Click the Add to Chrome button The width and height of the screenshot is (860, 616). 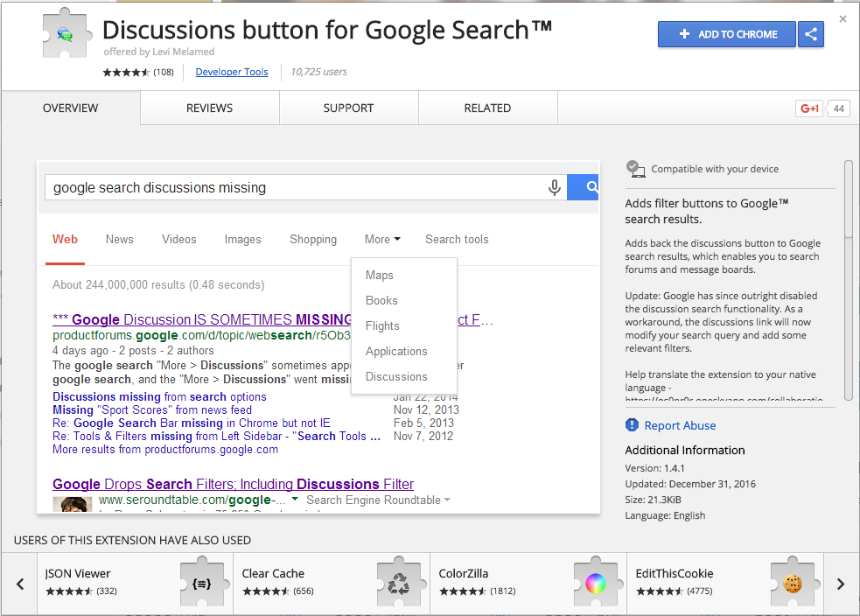pyautogui.click(x=726, y=34)
